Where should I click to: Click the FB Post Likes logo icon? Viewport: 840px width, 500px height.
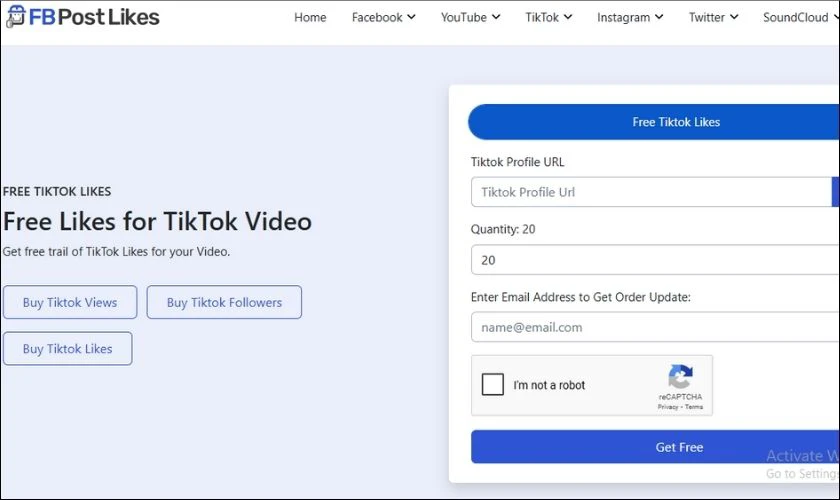tap(16, 16)
